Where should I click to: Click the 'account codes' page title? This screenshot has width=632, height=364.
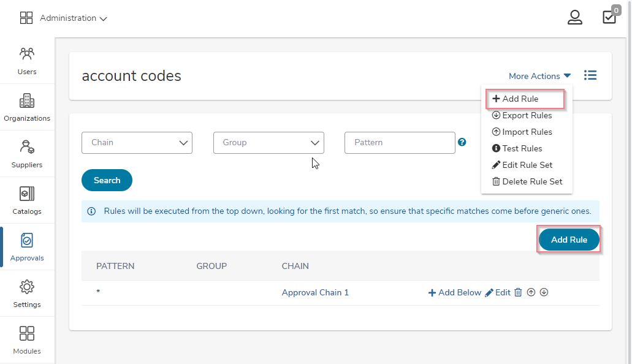click(131, 76)
